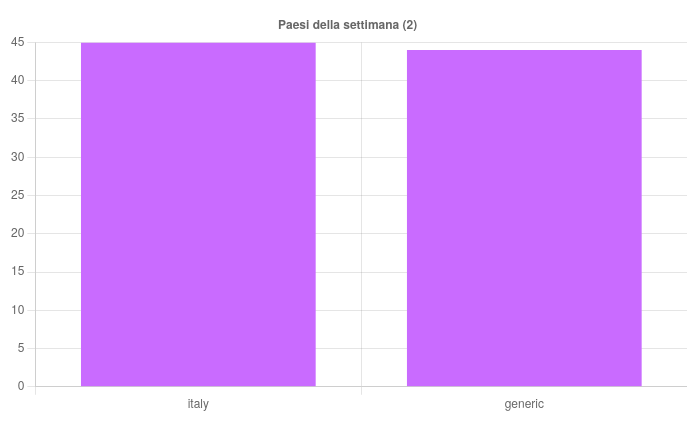Click the 30 y-axis tick label
Image resolution: width=693 pixels, height=421 pixels.
(x=17, y=157)
